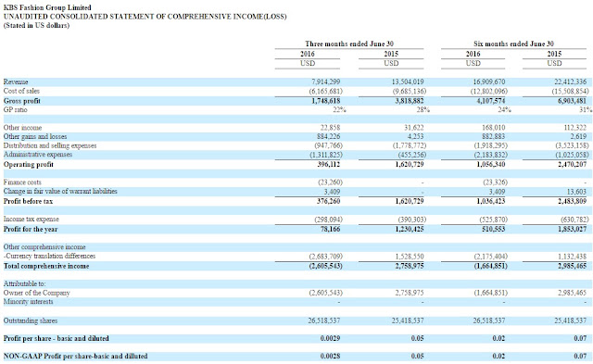Click warrant liabilities value 13,603

[x=577, y=192]
